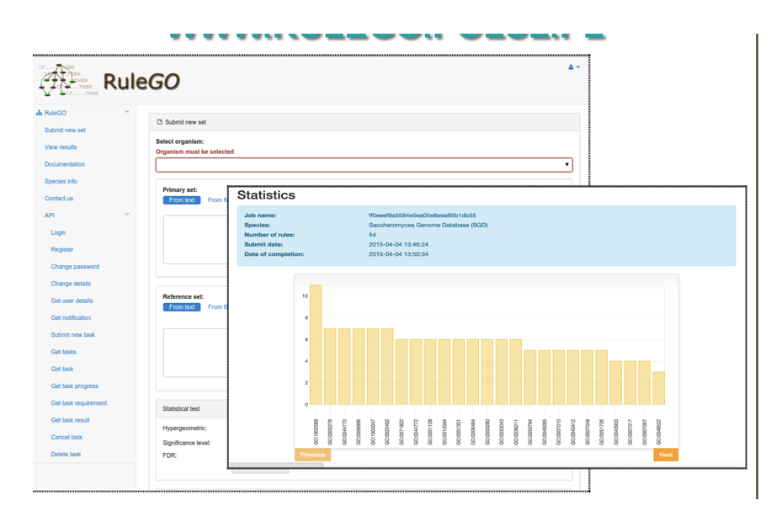Click inside the Primary set text area
The height and width of the screenshot is (532, 782).
point(195,240)
